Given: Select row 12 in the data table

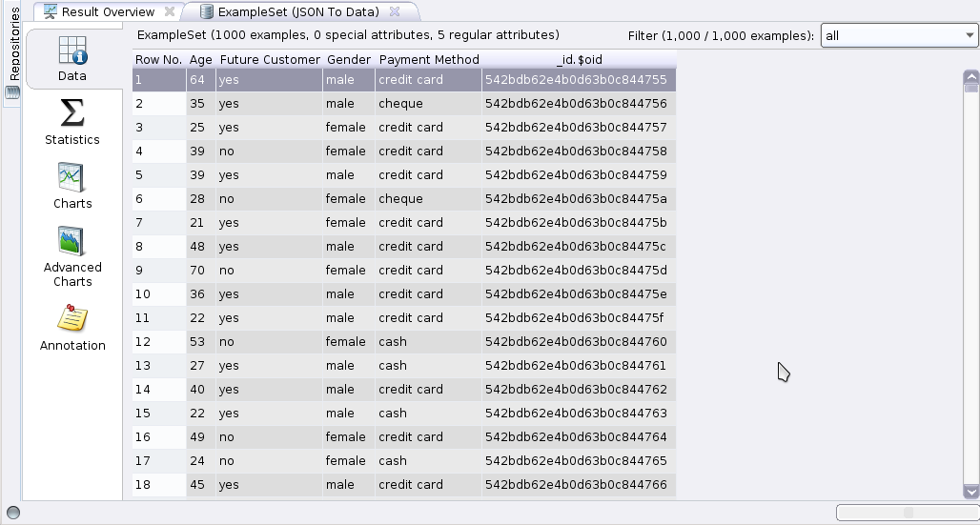Looking at the screenshot, I should (404, 342).
